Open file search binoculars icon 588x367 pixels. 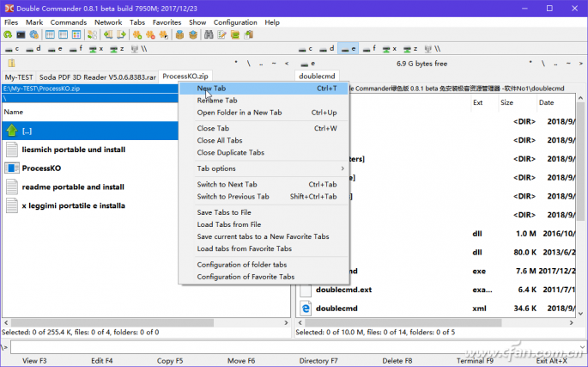(x=209, y=35)
